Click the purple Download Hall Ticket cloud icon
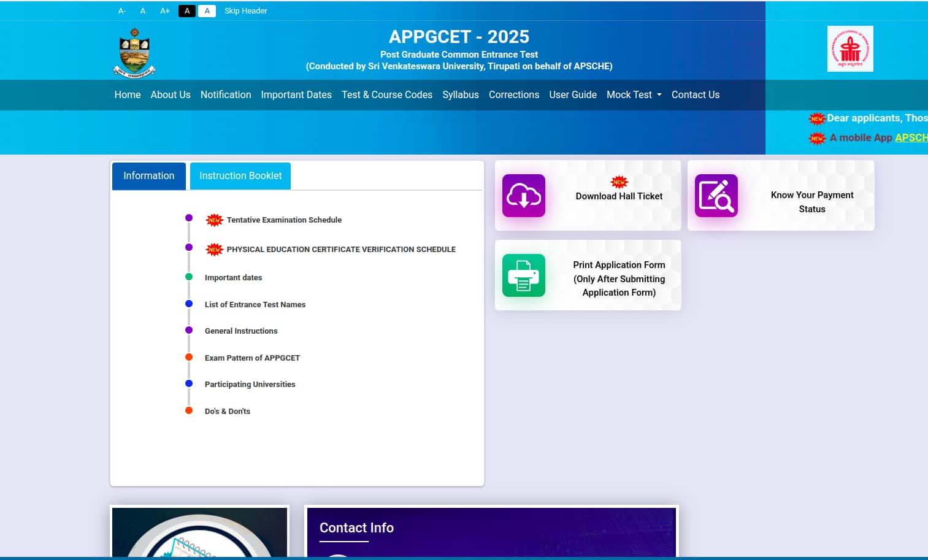This screenshot has width=928, height=560. click(523, 196)
